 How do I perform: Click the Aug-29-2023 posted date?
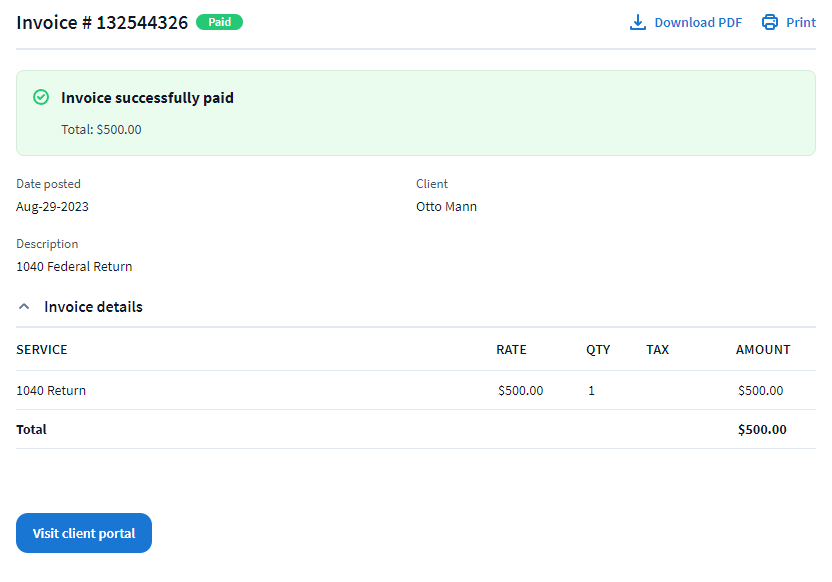point(52,207)
